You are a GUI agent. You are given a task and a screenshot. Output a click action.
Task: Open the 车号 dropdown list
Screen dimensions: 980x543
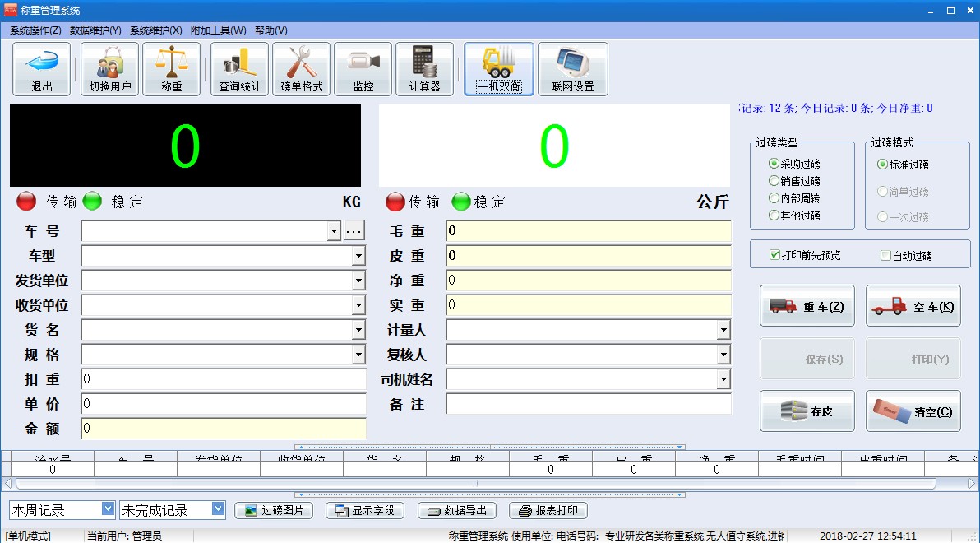pos(334,231)
